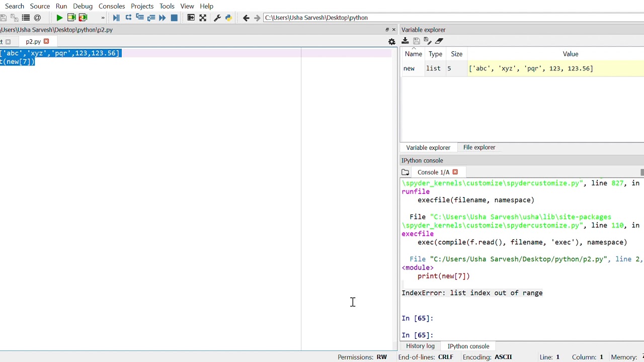This screenshot has width=644, height=362.
Task: Open the file switcher list icon
Action: pyautogui.click(x=26, y=18)
